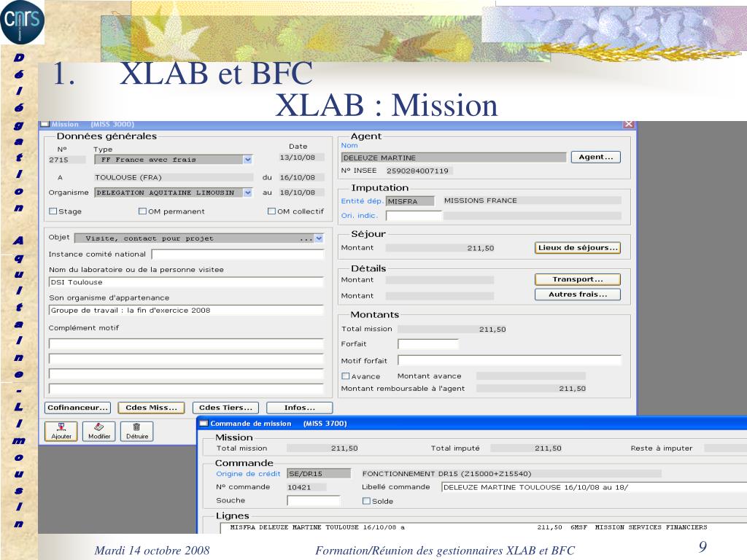Click the Forfait input field
Image resolution: width=747 pixels, height=560 pixels.
coord(427,344)
